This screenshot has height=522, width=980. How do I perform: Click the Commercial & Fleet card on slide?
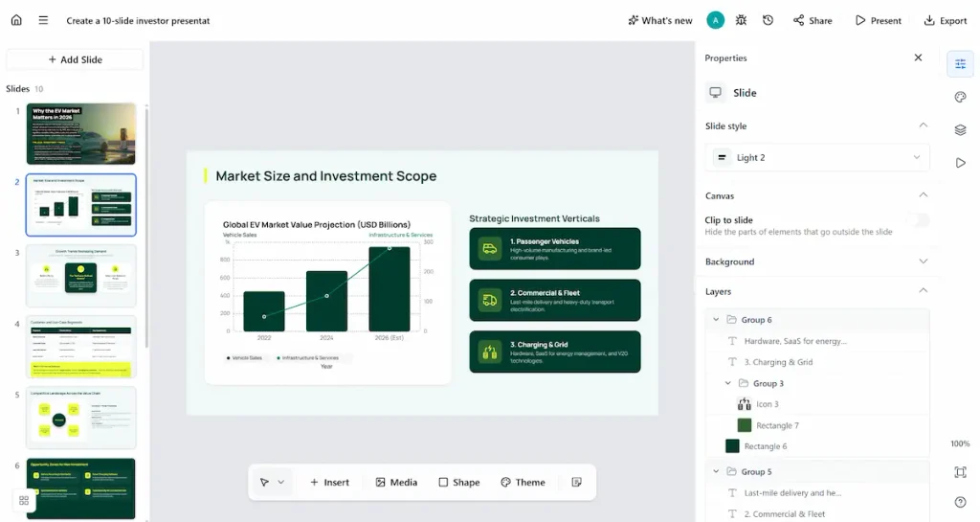(555, 300)
